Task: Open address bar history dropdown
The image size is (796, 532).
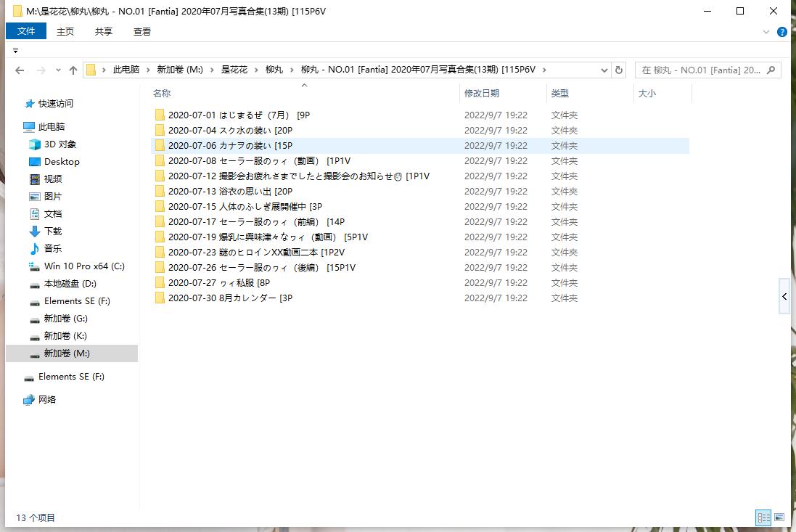Action: (x=604, y=70)
